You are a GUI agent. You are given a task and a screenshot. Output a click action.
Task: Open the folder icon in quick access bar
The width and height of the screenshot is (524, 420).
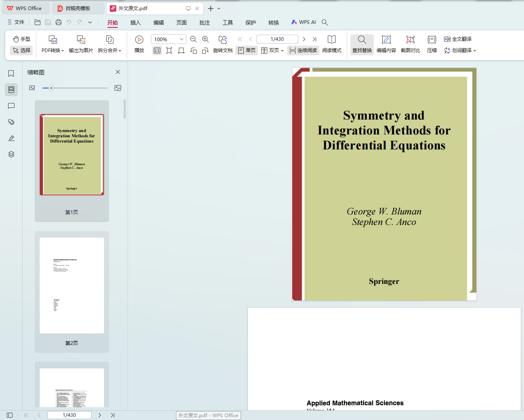(x=38, y=22)
